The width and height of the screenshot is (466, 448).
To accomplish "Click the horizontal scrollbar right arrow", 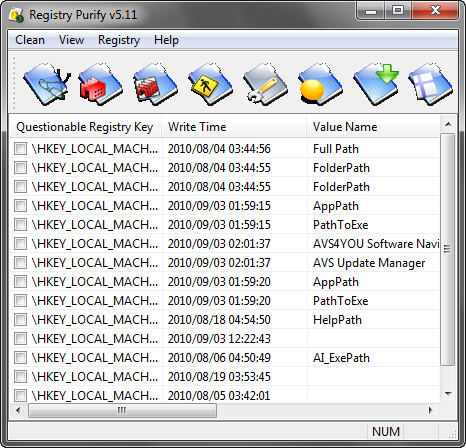I will 430,410.
